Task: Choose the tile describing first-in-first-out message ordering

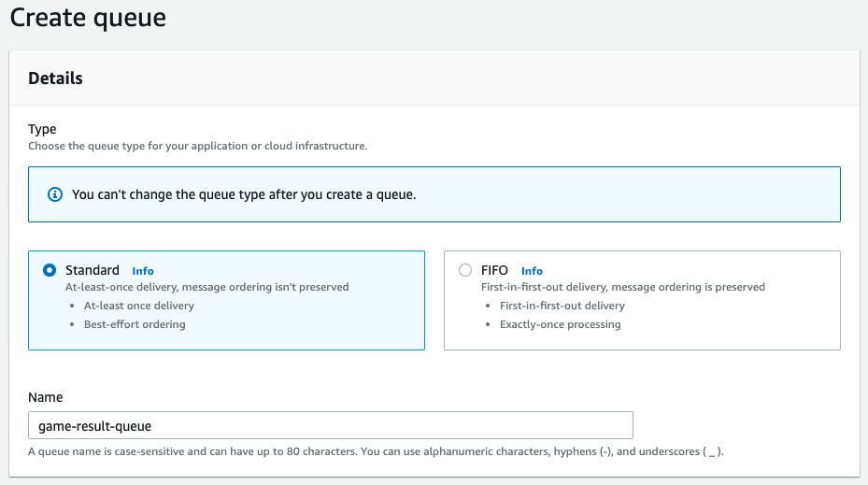Action: [x=642, y=300]
